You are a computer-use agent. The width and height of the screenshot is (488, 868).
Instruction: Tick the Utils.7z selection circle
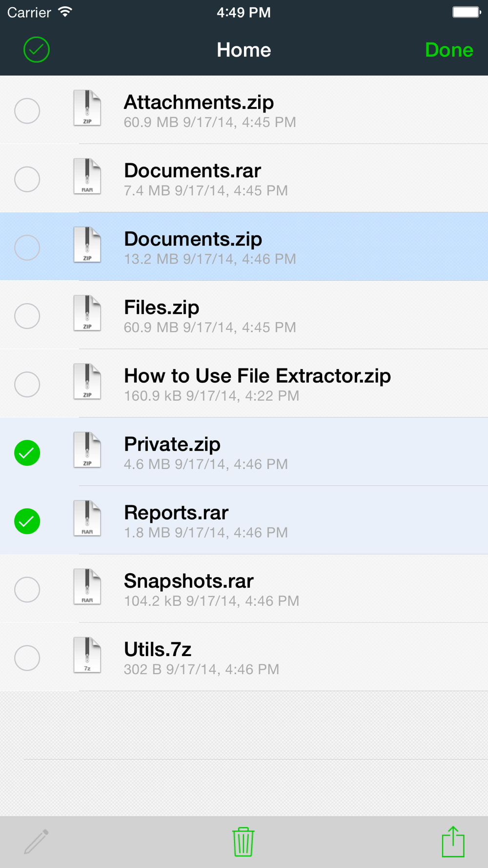[x=27, y=658]
